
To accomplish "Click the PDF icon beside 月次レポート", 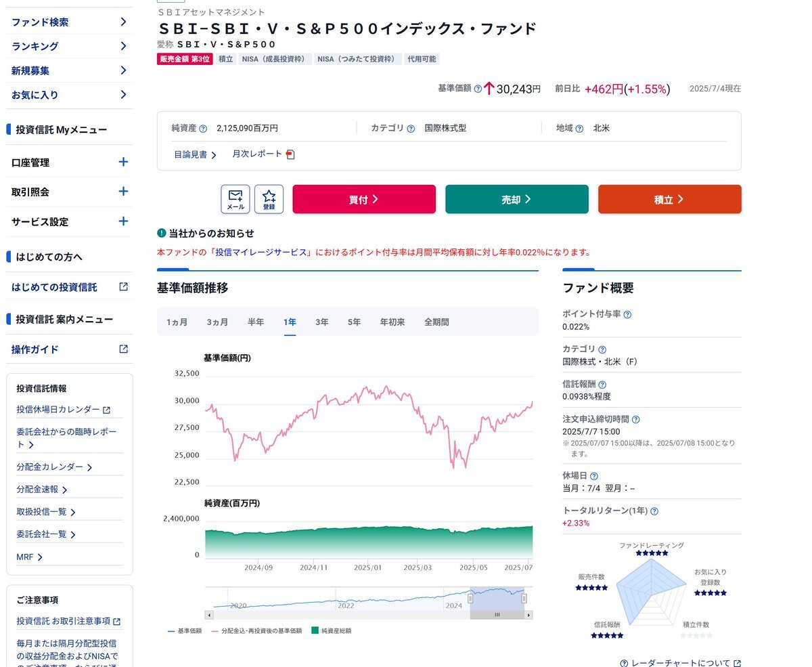I will click(290, 154).
